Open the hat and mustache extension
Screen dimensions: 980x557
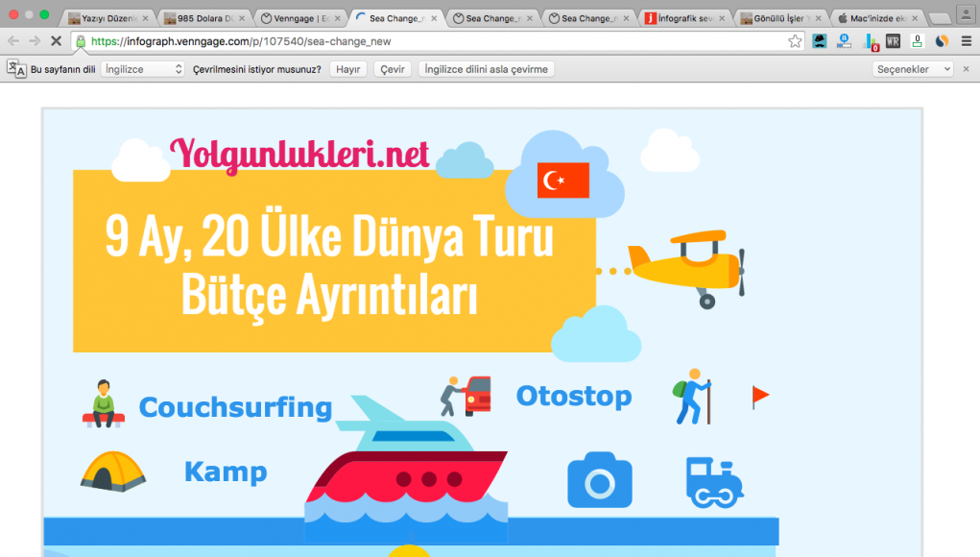click(x=820, y=41)
